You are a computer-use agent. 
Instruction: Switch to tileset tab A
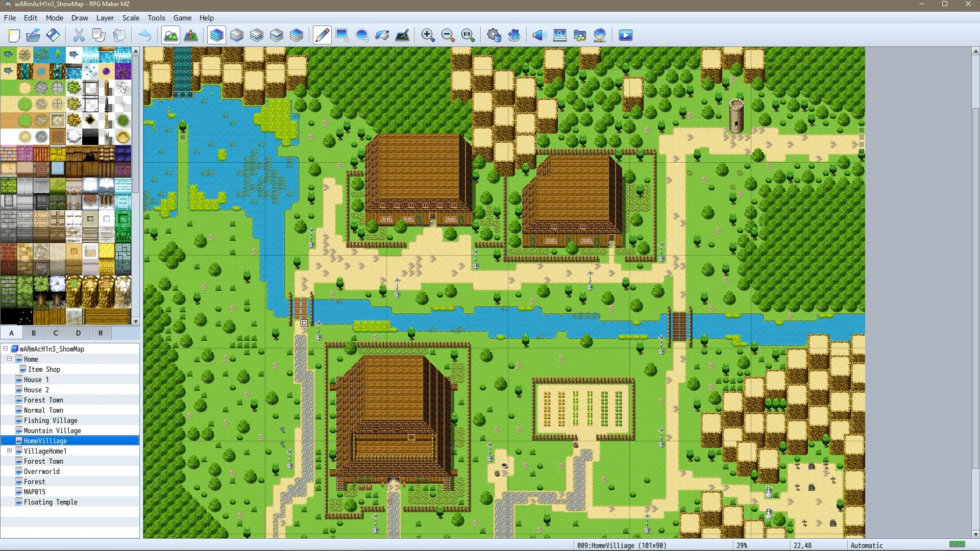(x=11, y=333)
